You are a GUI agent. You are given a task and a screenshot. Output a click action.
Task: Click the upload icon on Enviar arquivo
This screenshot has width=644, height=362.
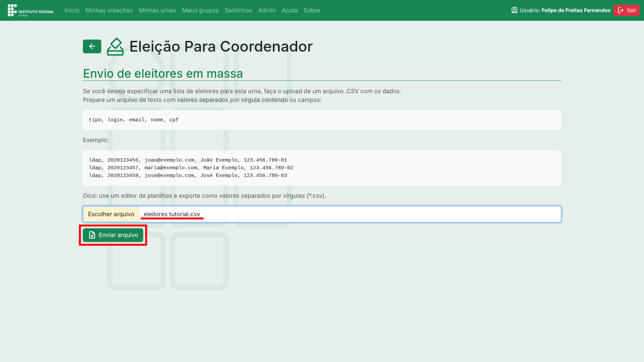tap(92, 235)
